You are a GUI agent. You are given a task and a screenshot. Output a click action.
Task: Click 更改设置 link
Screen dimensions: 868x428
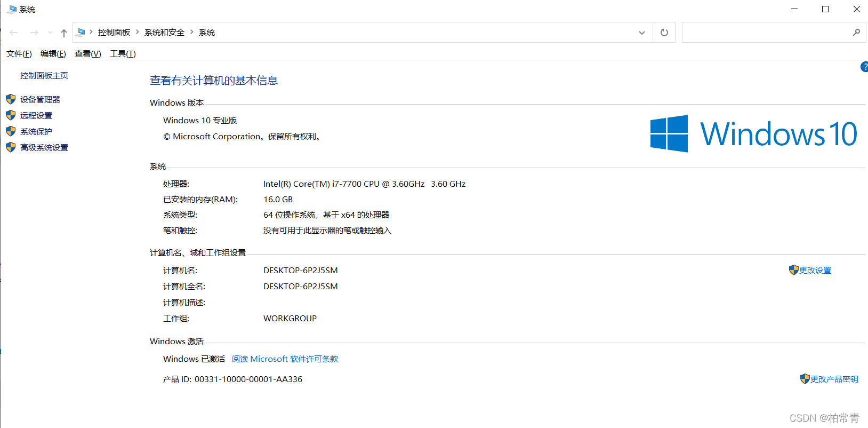coord(815,270)
